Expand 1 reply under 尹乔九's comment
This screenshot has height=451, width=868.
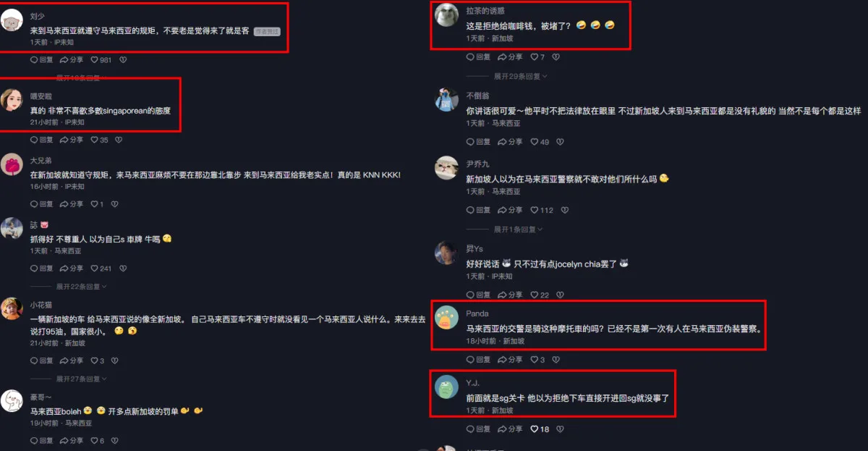click(518, 229)
